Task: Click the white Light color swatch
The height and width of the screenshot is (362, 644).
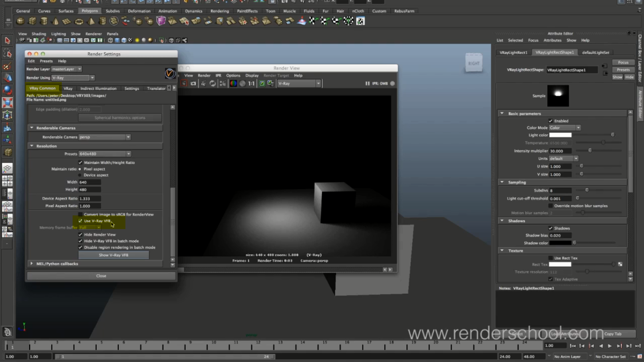Action: pos(560,135)
